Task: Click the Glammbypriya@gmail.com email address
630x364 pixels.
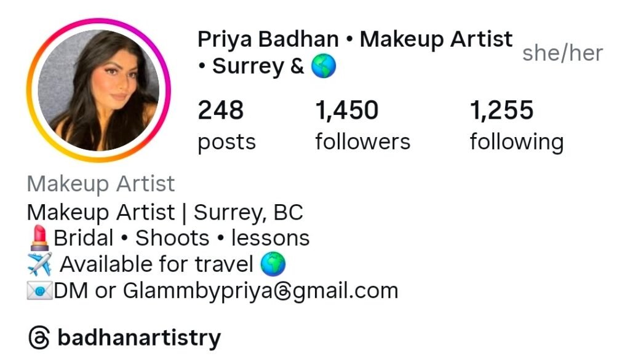Action: pyautogui.click(x=260, y=291)
